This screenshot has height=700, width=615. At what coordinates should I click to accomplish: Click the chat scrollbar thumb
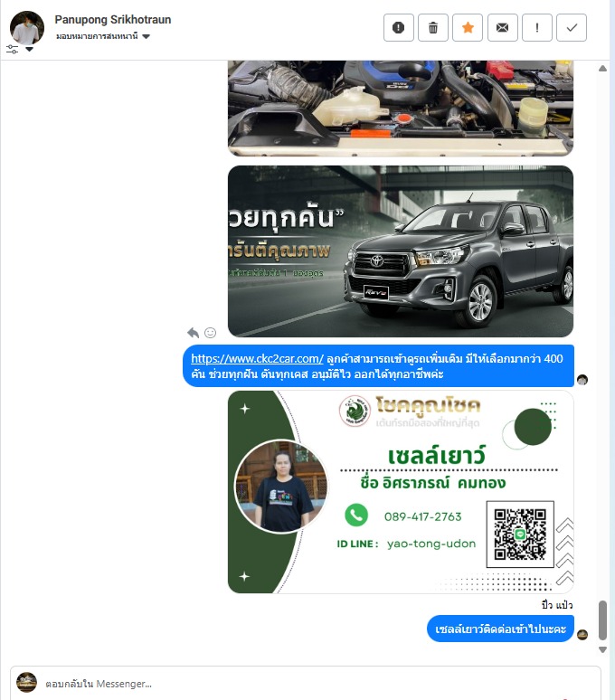[x=602, y=620]
